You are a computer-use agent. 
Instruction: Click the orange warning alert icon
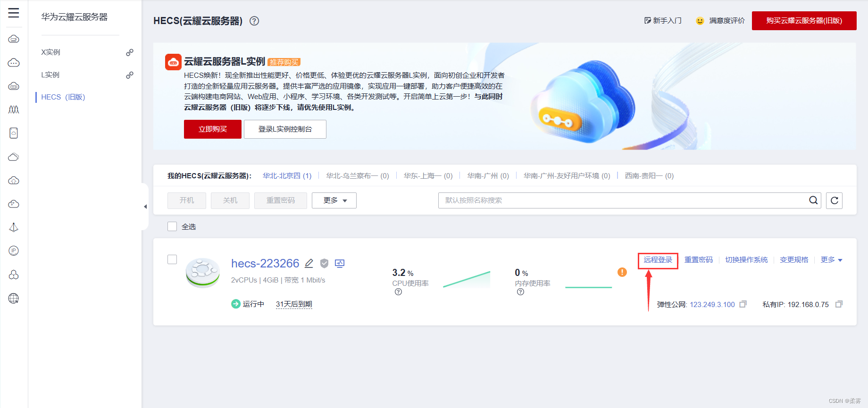(622, 272)
